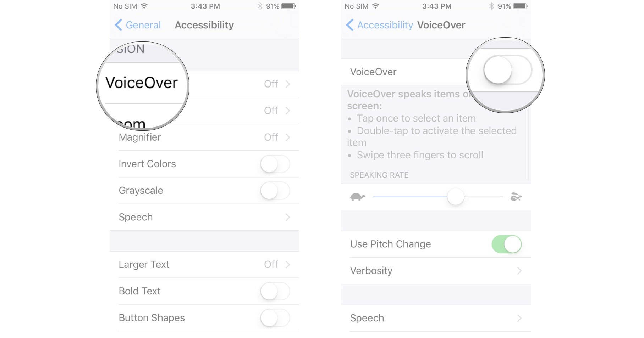Tap the rabbit fast-speed icon

pyautogui.click(x=516, y=197)
